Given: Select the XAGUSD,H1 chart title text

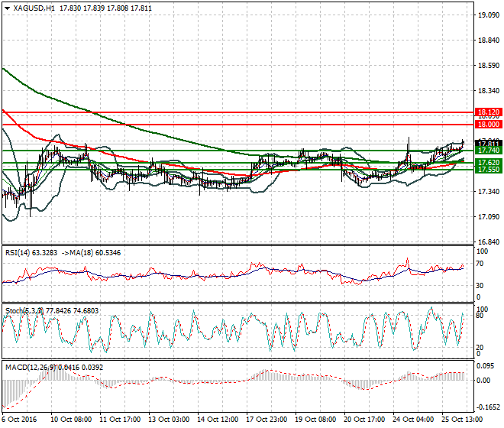Looking at the screenshot, I should [x=34, y=8].
